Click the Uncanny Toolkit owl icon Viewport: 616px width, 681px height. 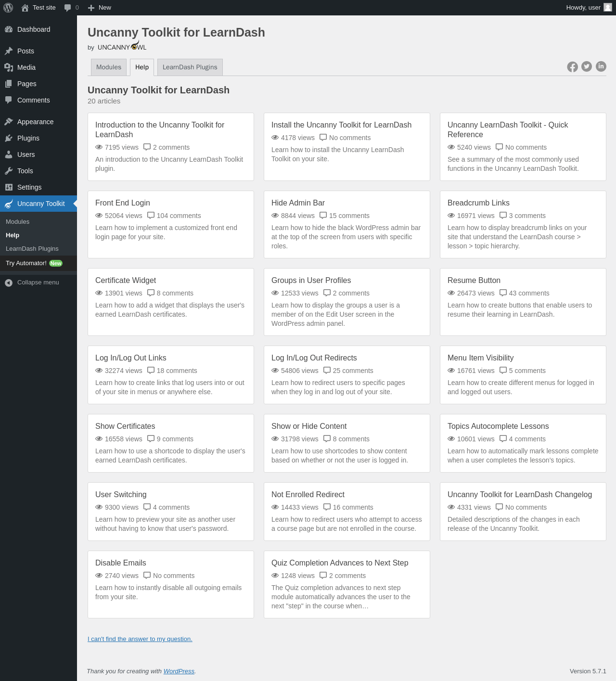pos(9,204)
